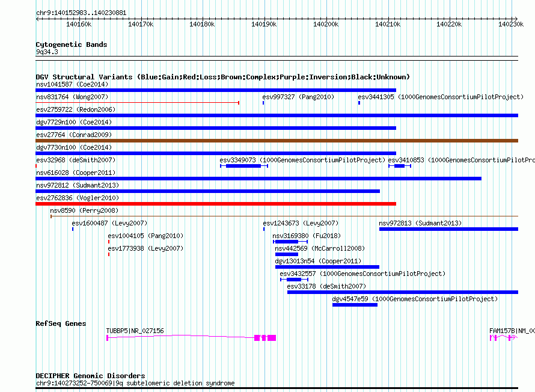Click the 140210k ruler tick label

click(x=388, y=24)
